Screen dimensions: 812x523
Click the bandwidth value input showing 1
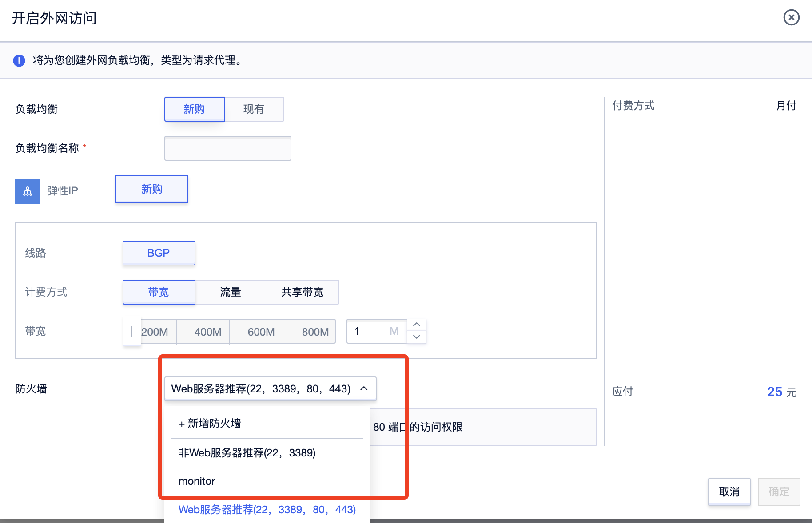376,331
